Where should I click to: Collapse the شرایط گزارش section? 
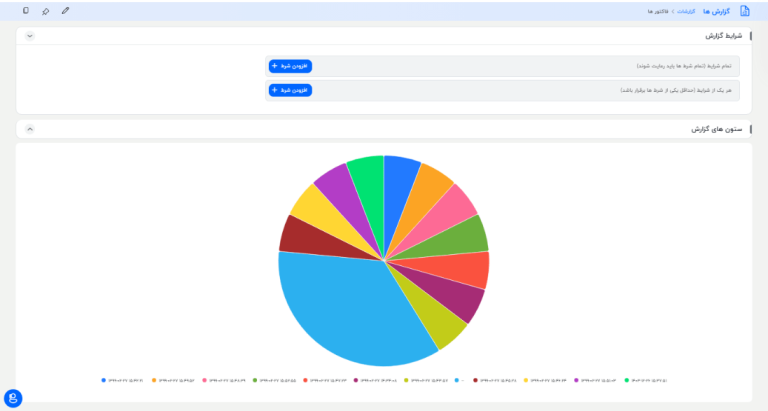29,36
